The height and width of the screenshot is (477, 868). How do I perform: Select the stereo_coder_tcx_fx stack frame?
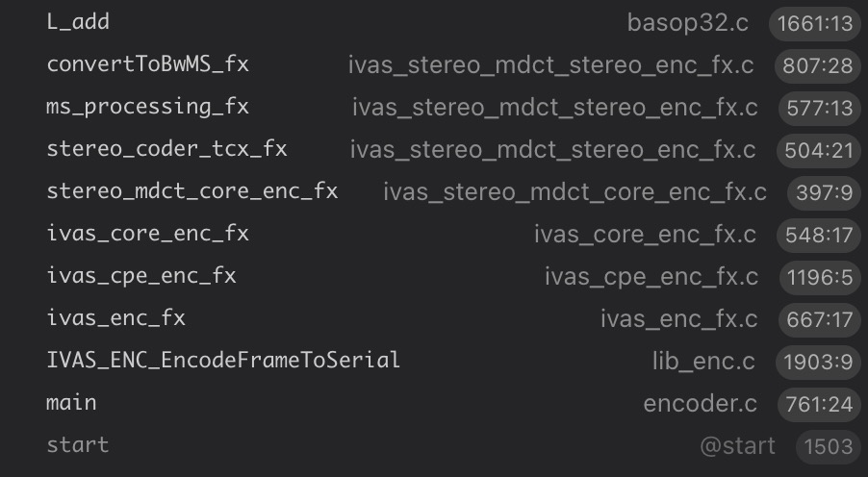click(166, 149)
